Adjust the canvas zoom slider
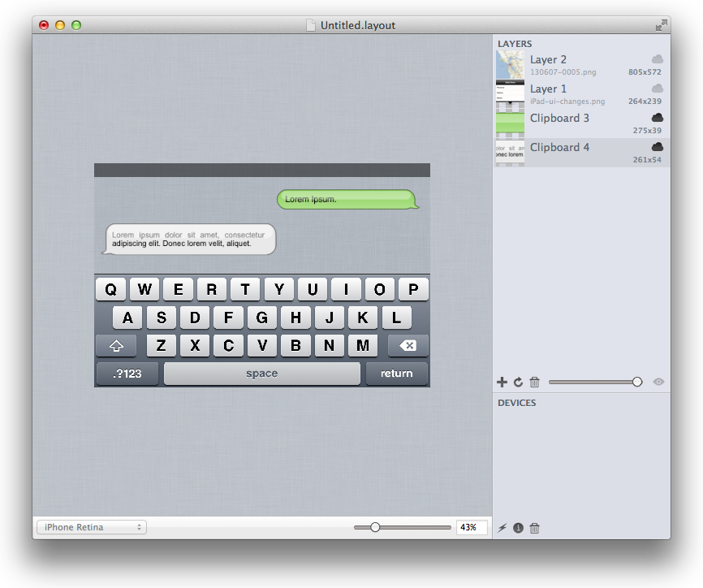The image size is (703, 588). [x=402, y=527]
